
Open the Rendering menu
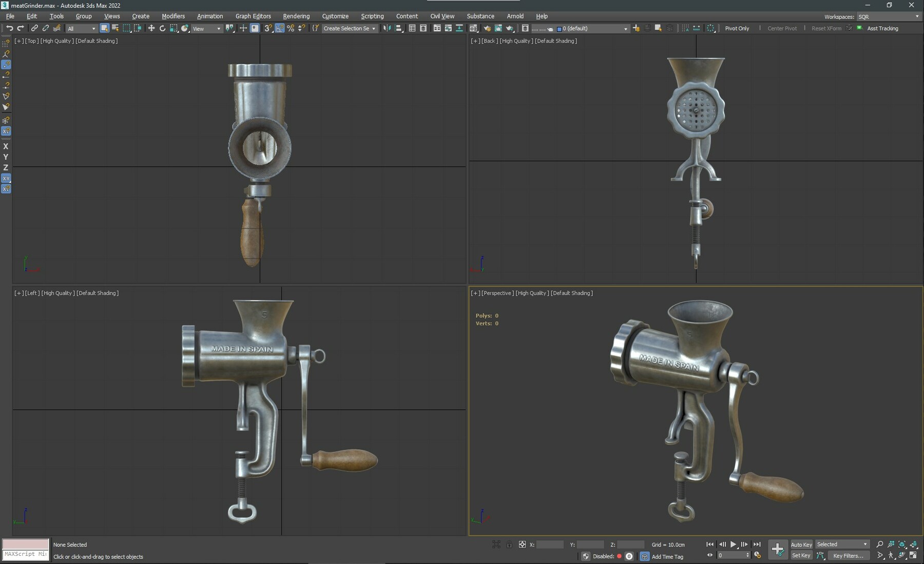point(296,16)
